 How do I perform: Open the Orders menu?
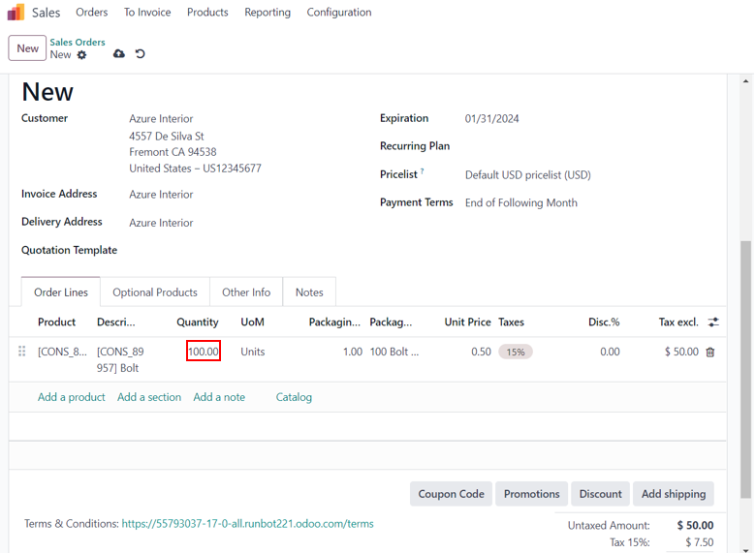tap(92, 13)
